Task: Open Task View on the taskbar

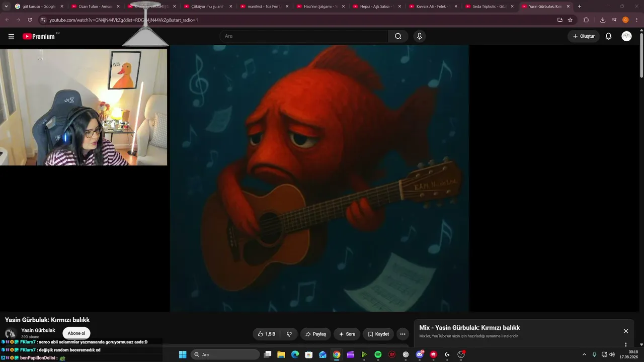Action: 268,354
